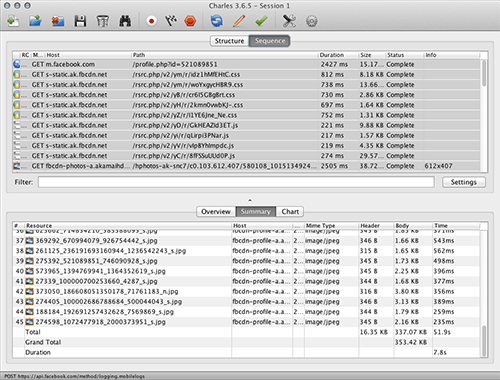Click the filter Settings button
This screenshot has width=500, height=380.
click(464, 182)
